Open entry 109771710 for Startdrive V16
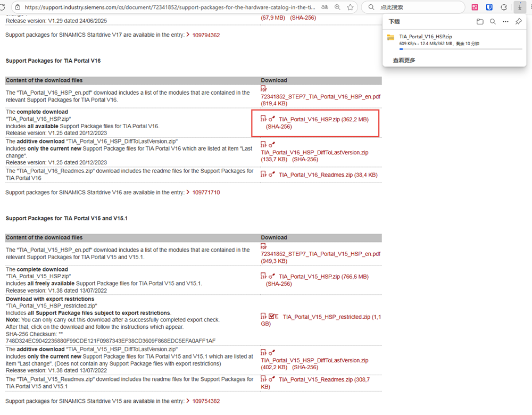The height and width of the screenshot is (415, 532). click(206, 193)
